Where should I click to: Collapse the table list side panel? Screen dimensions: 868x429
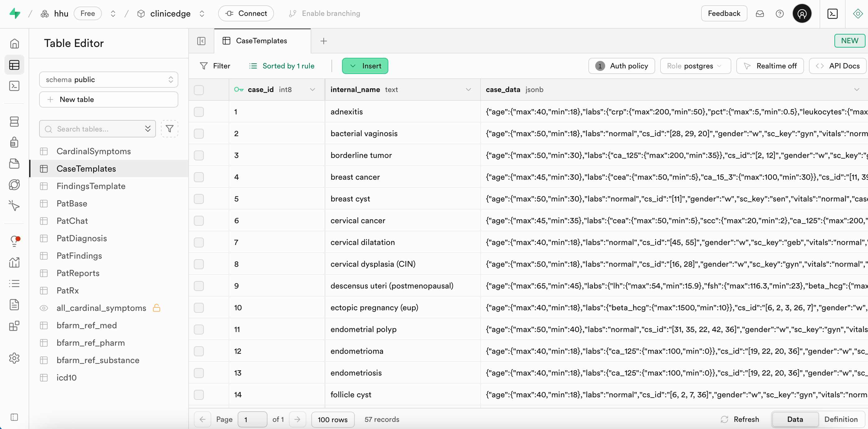pos(201,41)
